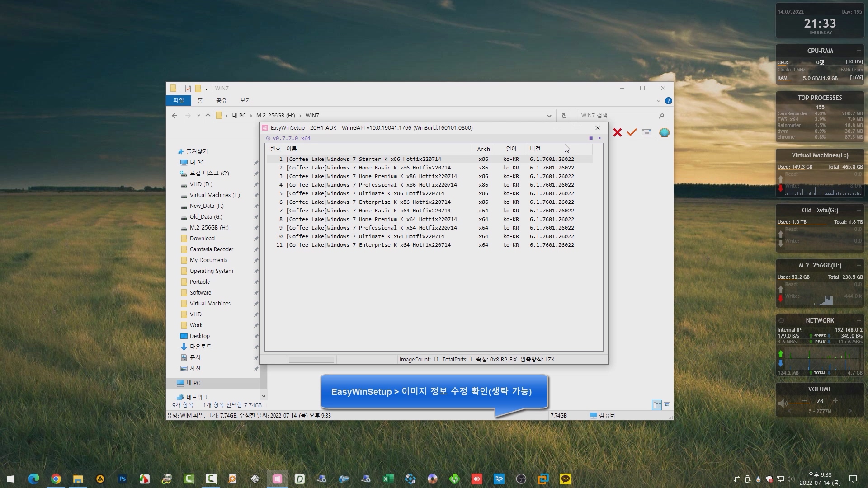Click the EasyWinSetup status bar progress bar
868x488 pixels.
tap(311, 360)
